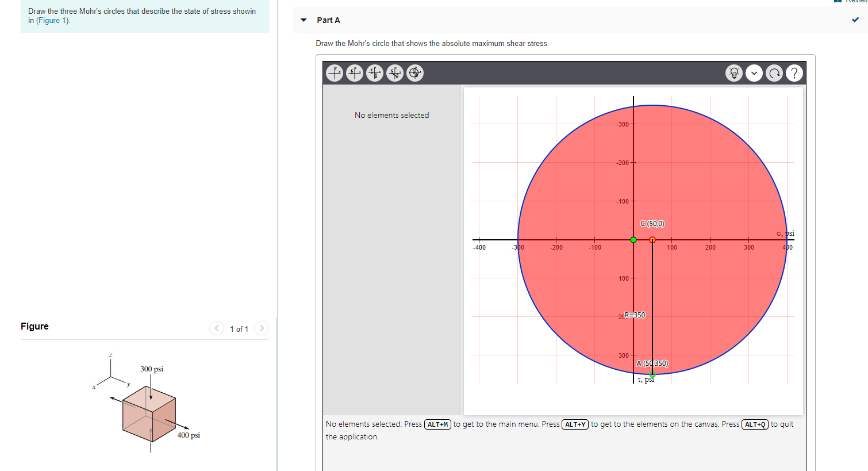Click the Part A instruction sentence
The width and height of the screenshot is (868, 471).
pyautogui.click(x=432, y=43)
